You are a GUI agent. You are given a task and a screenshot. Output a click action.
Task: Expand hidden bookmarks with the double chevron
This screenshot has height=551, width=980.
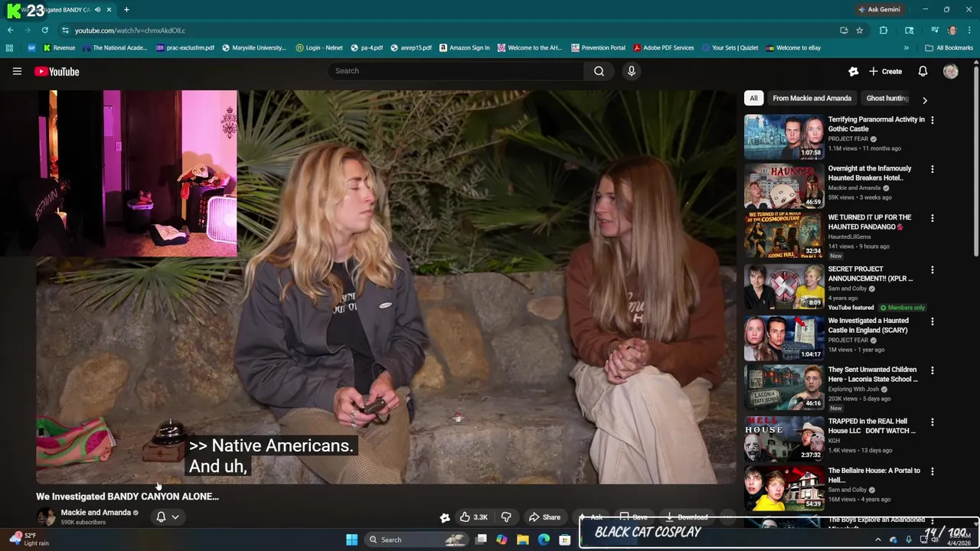(x=906, y=47)
